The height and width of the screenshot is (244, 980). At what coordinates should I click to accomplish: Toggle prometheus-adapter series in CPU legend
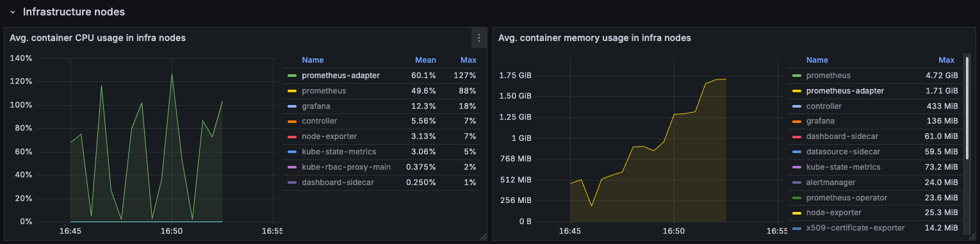pyautogui.click(x=341, y=76)
